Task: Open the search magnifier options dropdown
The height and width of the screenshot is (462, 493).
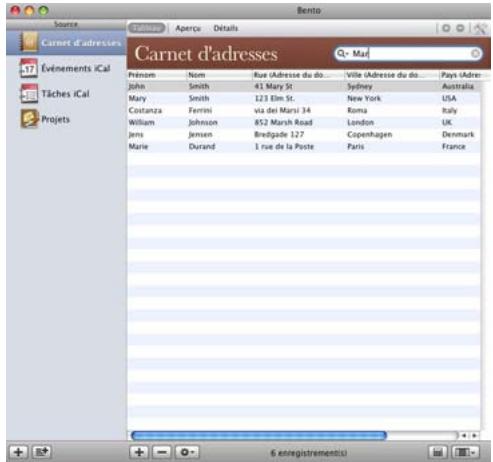Action: point(342,53)
